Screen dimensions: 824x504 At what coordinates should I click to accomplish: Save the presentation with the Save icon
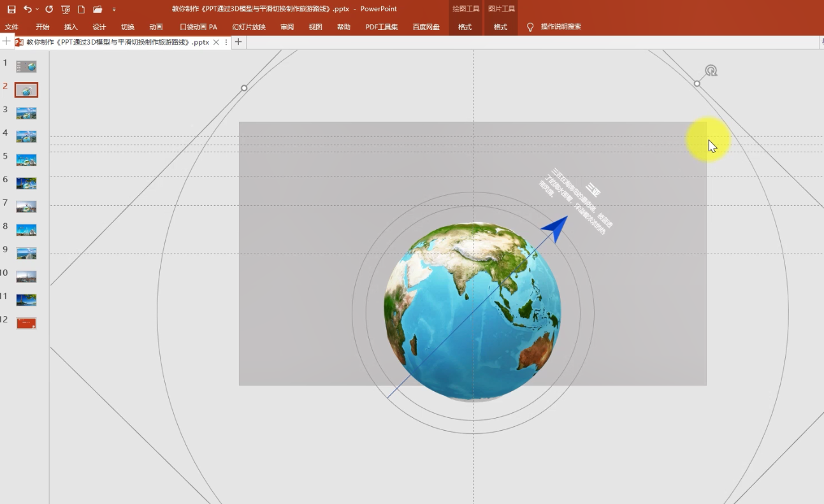[x=11, y=9]
